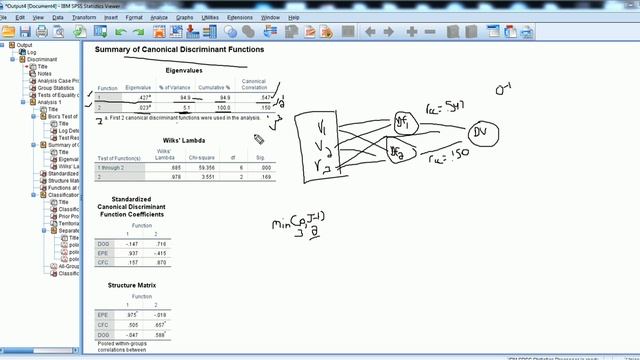640x360 pixels.
Task: Click the Recall recent dialogs icon
Action: (100, 31)
